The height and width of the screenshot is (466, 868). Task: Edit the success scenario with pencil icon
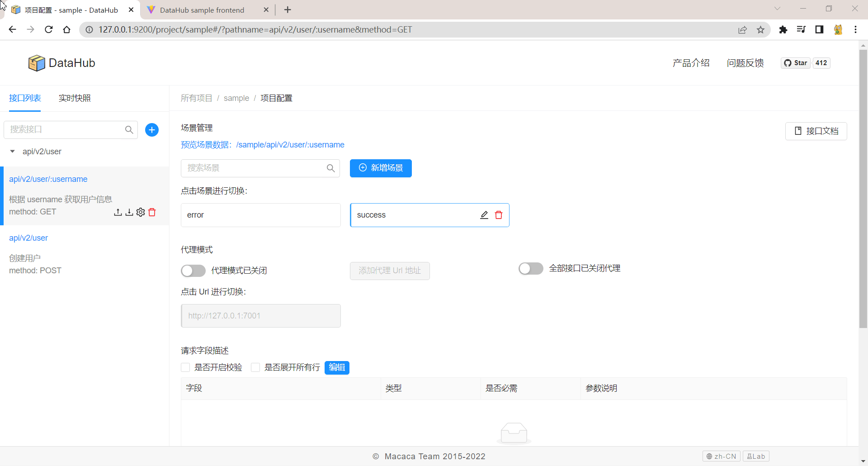tap(484, 215)
